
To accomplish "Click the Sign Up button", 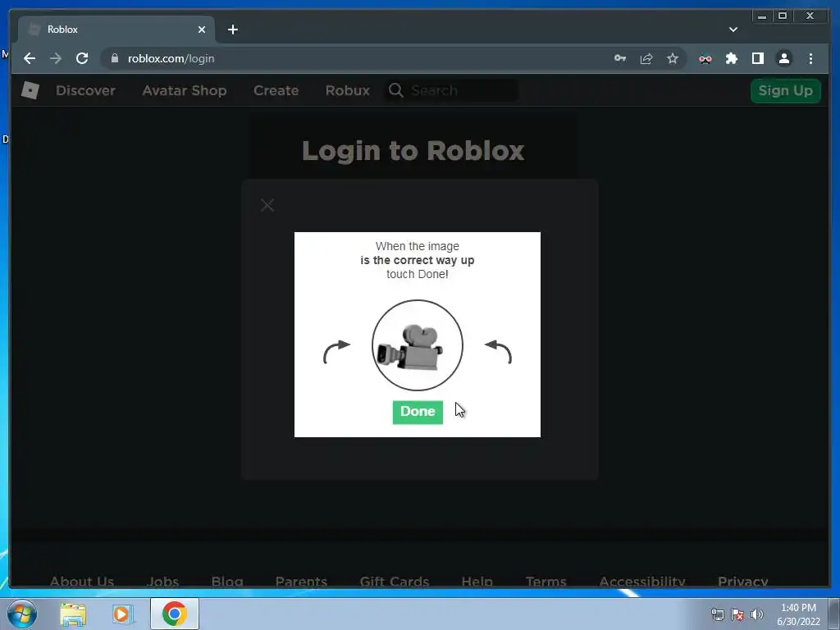I will 785,90.
